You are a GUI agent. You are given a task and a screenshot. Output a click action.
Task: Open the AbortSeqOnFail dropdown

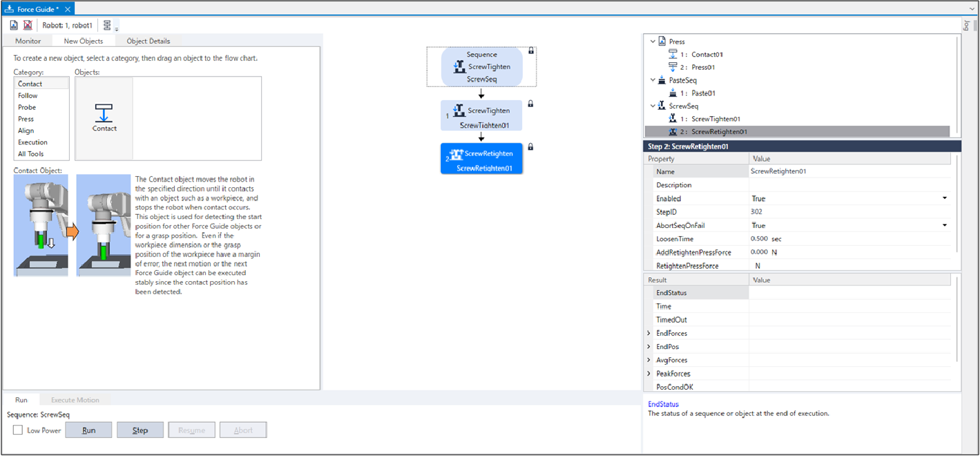[944, 226]
